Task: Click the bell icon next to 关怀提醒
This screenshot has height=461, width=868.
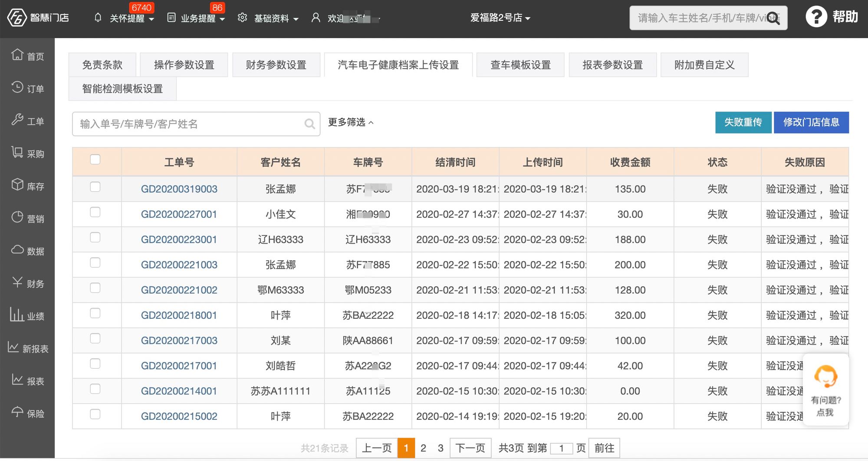Action: (x=98, y=18)
